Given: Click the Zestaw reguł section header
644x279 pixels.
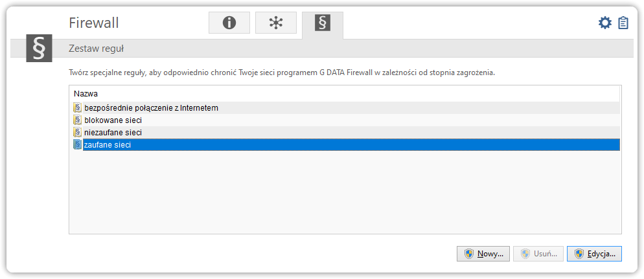Looking at the screenshot, I should point(96,49).
